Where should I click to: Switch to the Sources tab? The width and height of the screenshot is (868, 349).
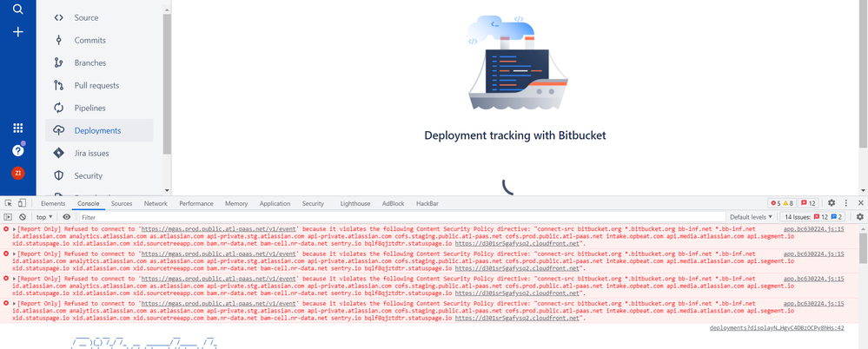coord(122,203)
